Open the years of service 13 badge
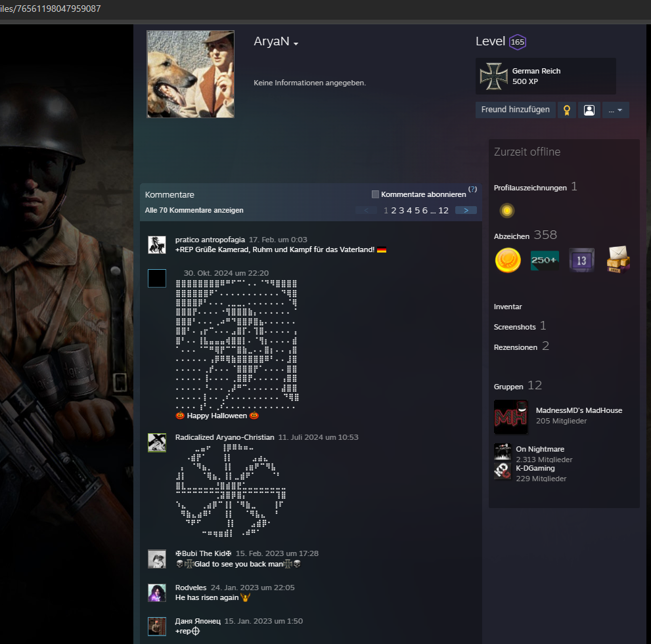Screen dimensions: 651x644 (x=581, y=261)
